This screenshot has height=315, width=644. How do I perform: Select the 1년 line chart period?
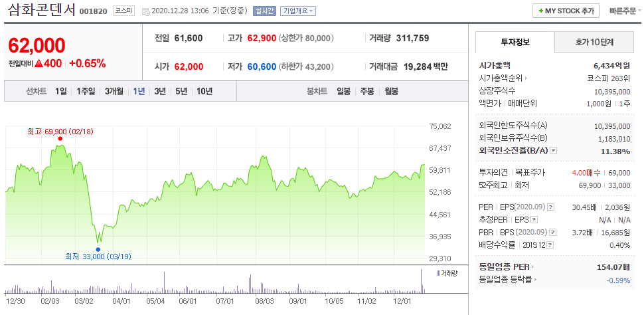(x=139, y=91)
